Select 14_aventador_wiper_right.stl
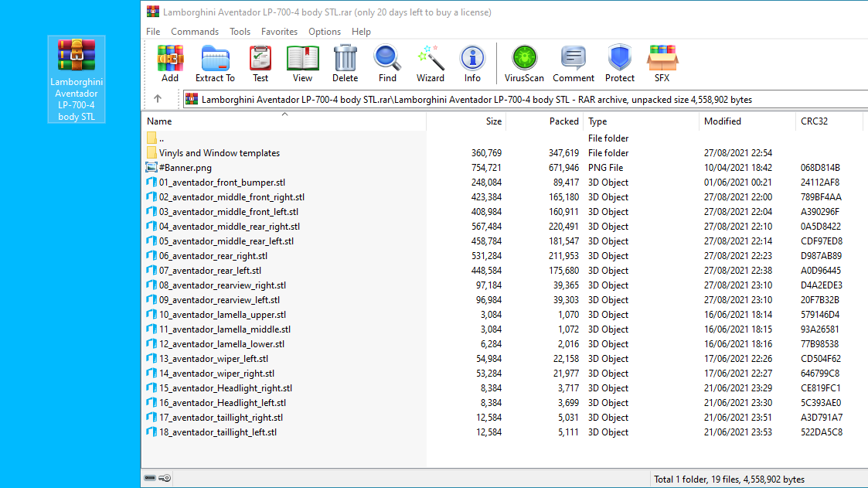 [x=216, y=373]
